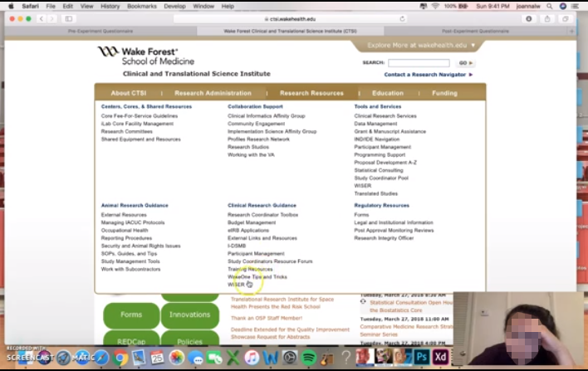Viewport: 588px width, 371px height.
Task: Open WISER link under Tools and Services
Action: pyautogui.click(x=363, y=186)
